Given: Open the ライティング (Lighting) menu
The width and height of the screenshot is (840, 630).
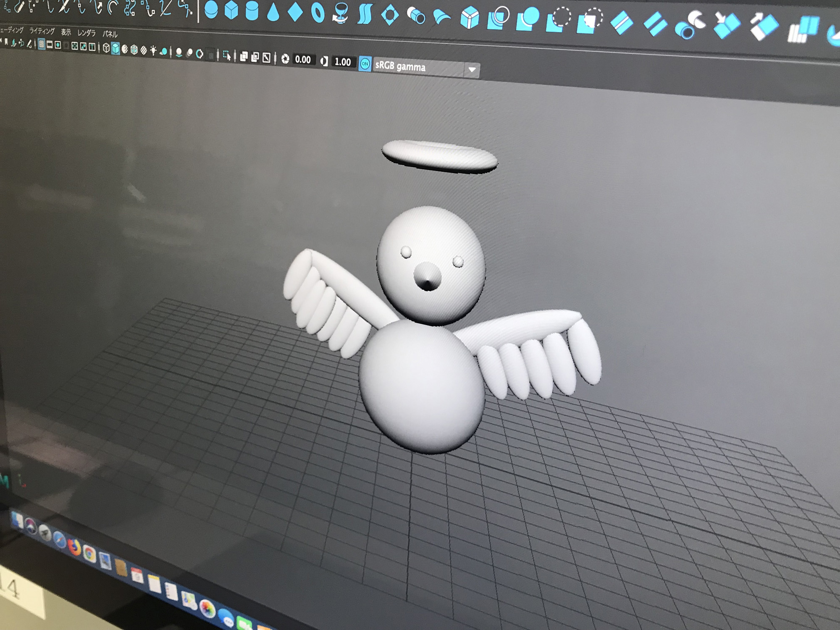Looking at the screenshot, I should 42,31.
